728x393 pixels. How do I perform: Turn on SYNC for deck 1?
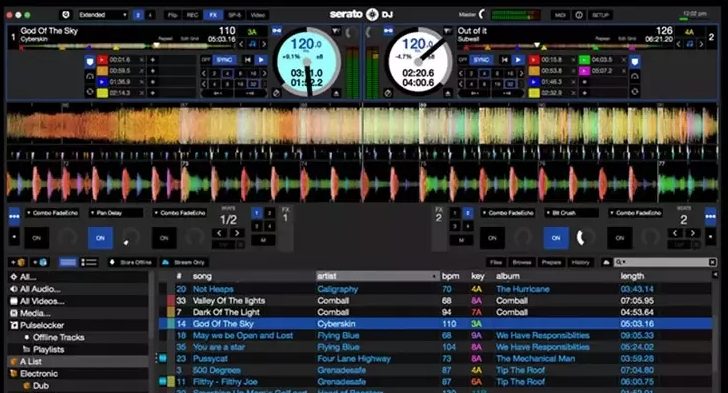[x=224, y=60]
